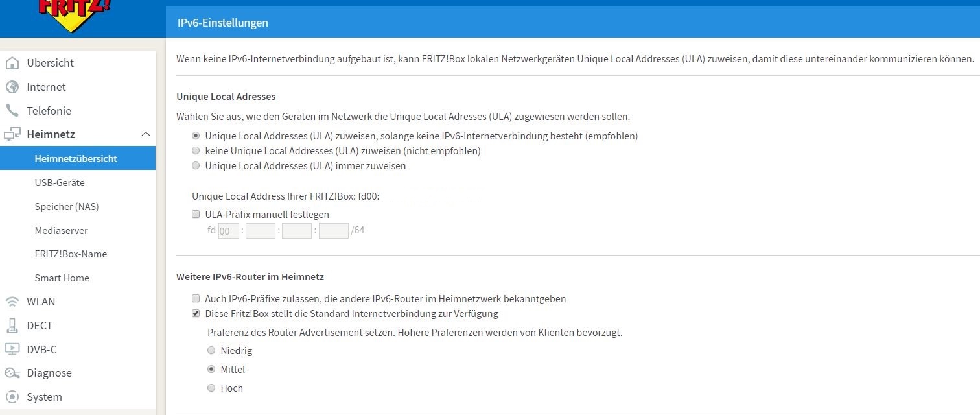The width and height of the screenshot is (980, 415).
Task: Click the WLAN wireless signal icon
Action: [x=12, y=302]
